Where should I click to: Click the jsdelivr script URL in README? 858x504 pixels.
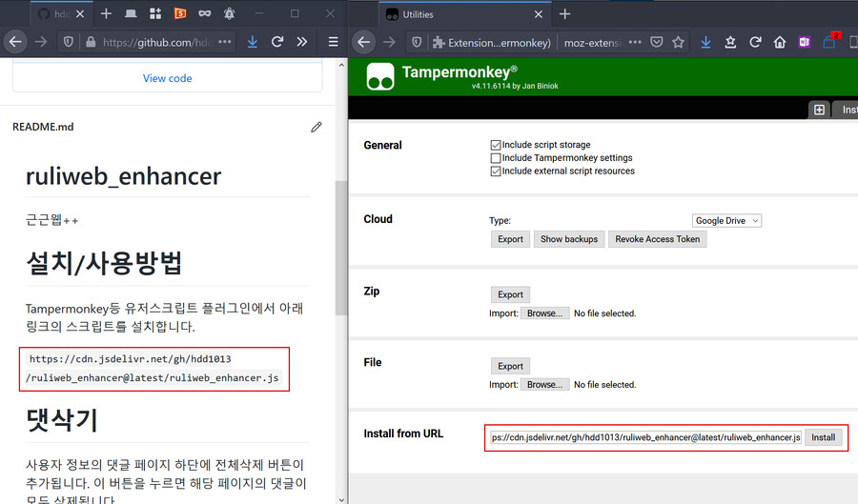pyautogui.click(x=154, y=369)
